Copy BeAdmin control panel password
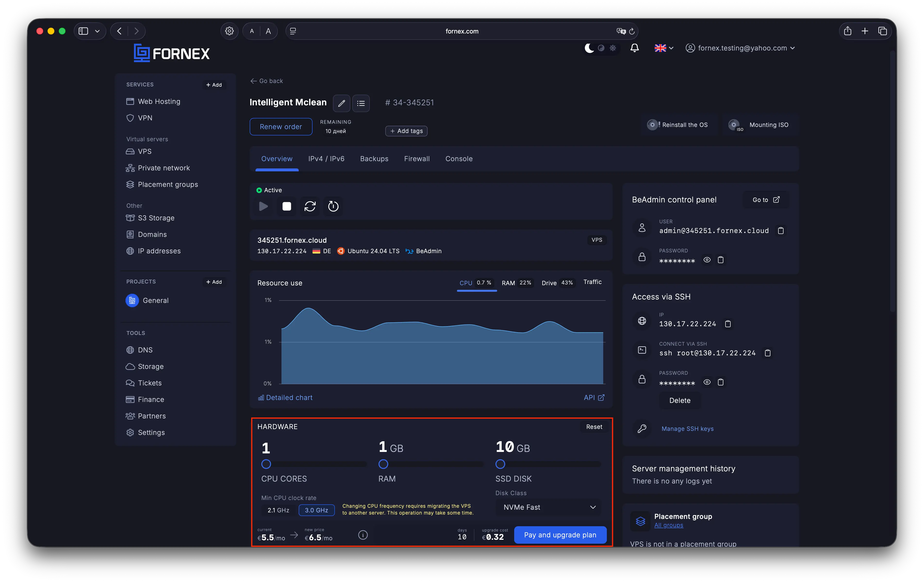 [x=721, y=260]
